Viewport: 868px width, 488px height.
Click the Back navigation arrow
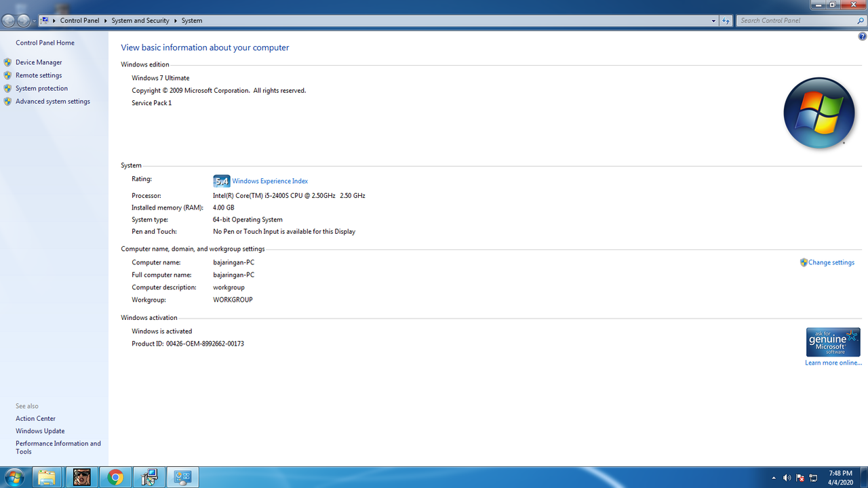pyautogui.click(x=9, y=20)
